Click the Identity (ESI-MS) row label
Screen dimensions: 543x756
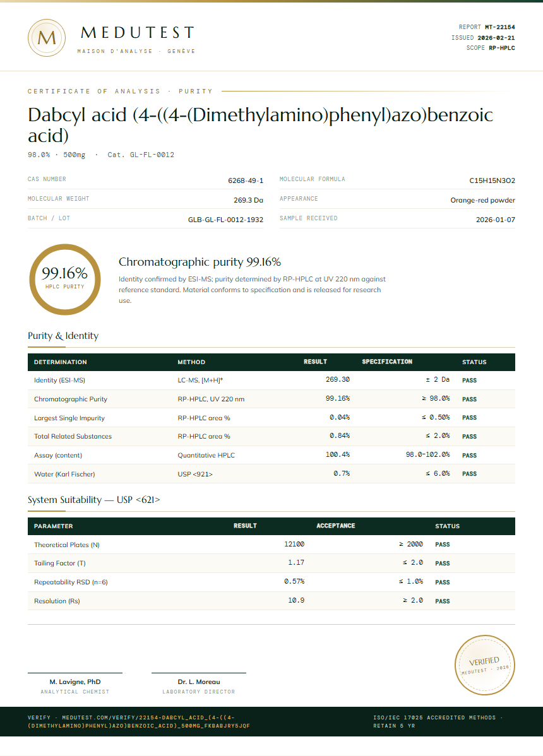(x=59, y=381)
